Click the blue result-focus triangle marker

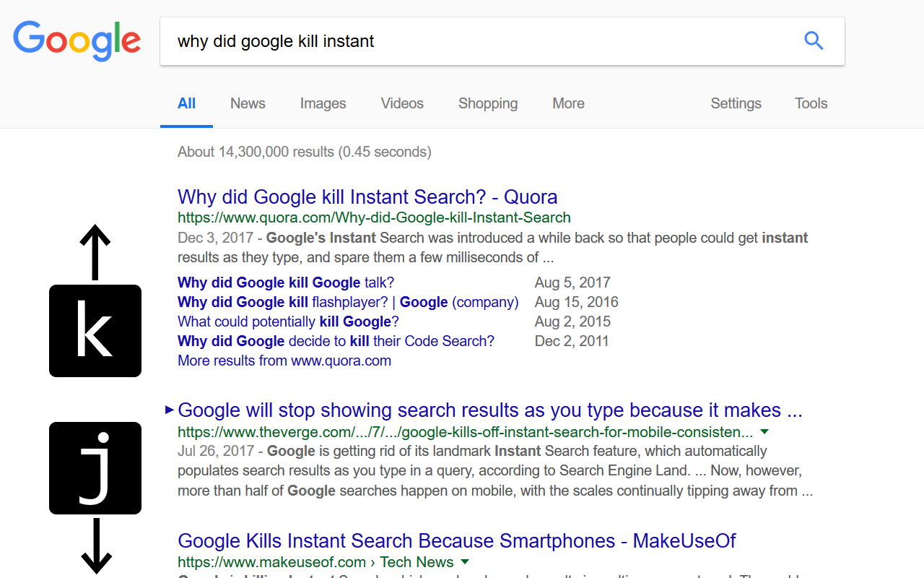170,410
